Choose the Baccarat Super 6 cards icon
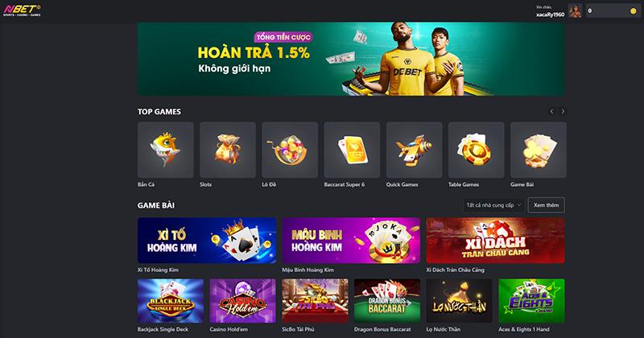The height and width of the screenshot is (338, 644). 352,150
